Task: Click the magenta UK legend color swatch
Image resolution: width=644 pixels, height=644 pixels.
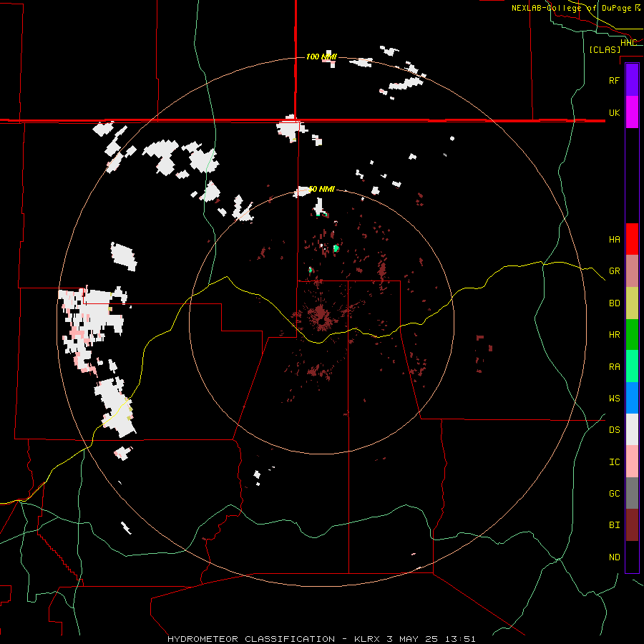Action: pyautogui.click(x=632, y=112)
